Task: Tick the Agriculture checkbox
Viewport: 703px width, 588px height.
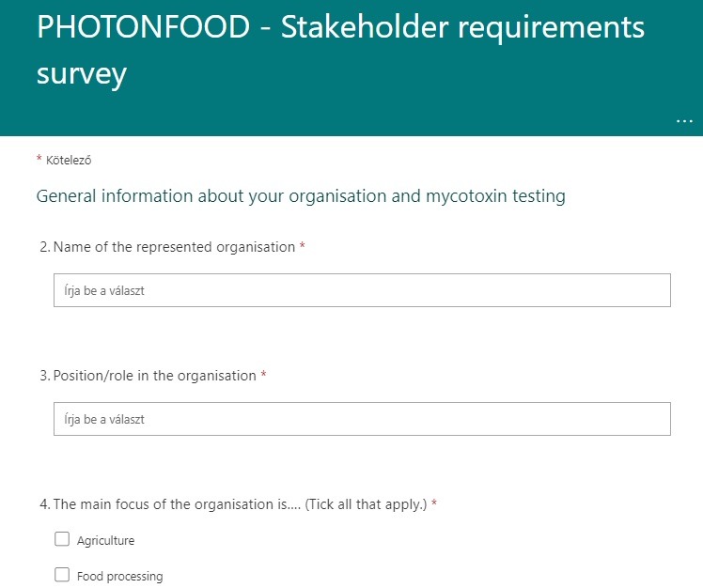Action: point(62,539)
